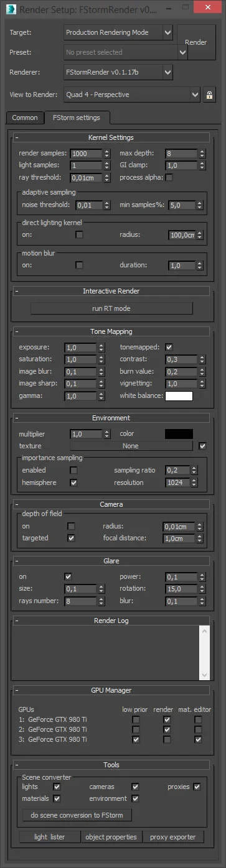This screenshot has width=226, height=868.
Task: Enable direct lighting kernel on checkbox
Action: point(79,234)
